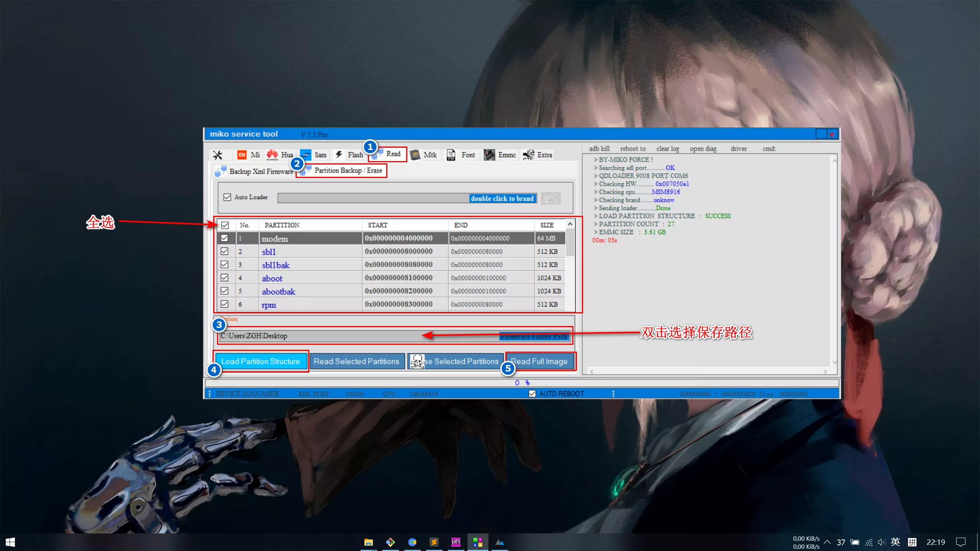Screen dimensions: 980x551
Task: Click the log panel vertical scroll down arrow
Action: 835,362
